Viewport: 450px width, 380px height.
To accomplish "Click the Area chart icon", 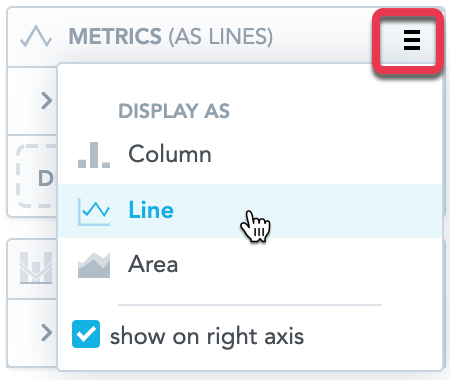I will point(94,265).
